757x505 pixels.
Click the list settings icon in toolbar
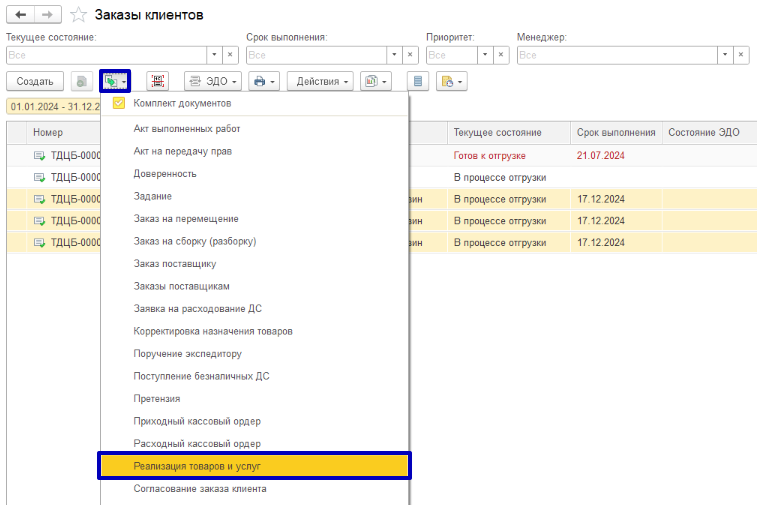419,81
